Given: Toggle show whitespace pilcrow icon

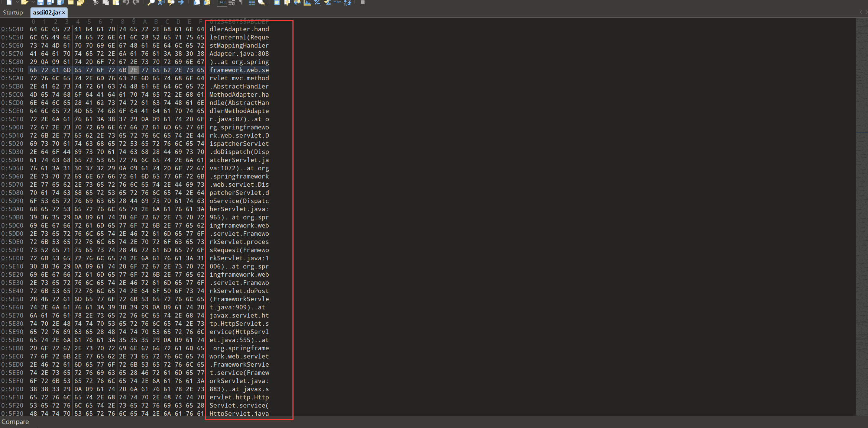Looking at the screenshot, I should (x=242, y=2).
